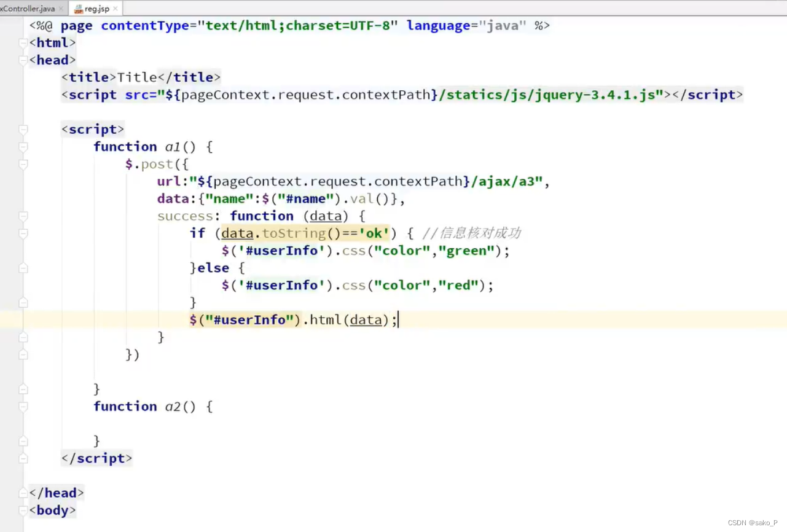Close the reg.jsp tab
Viewport: 787px width, 532px height.
pyautogui.click(x=116, y=9)
